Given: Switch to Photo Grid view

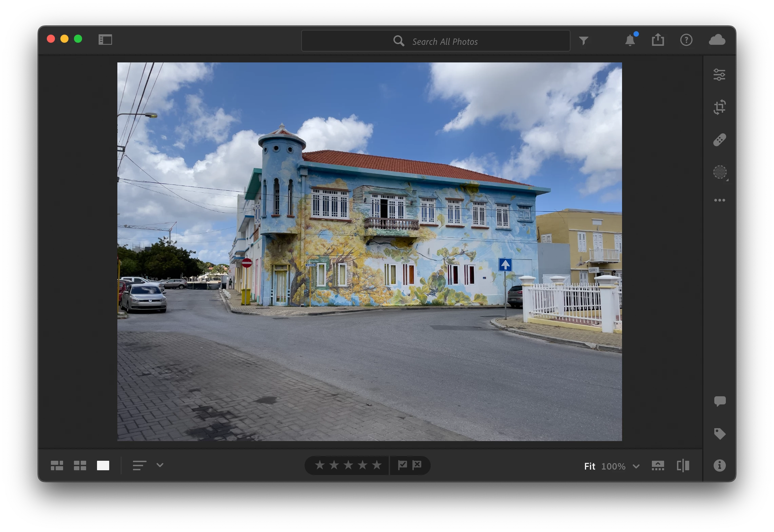Looking at the screenshot, I should [x=57, y=465].
